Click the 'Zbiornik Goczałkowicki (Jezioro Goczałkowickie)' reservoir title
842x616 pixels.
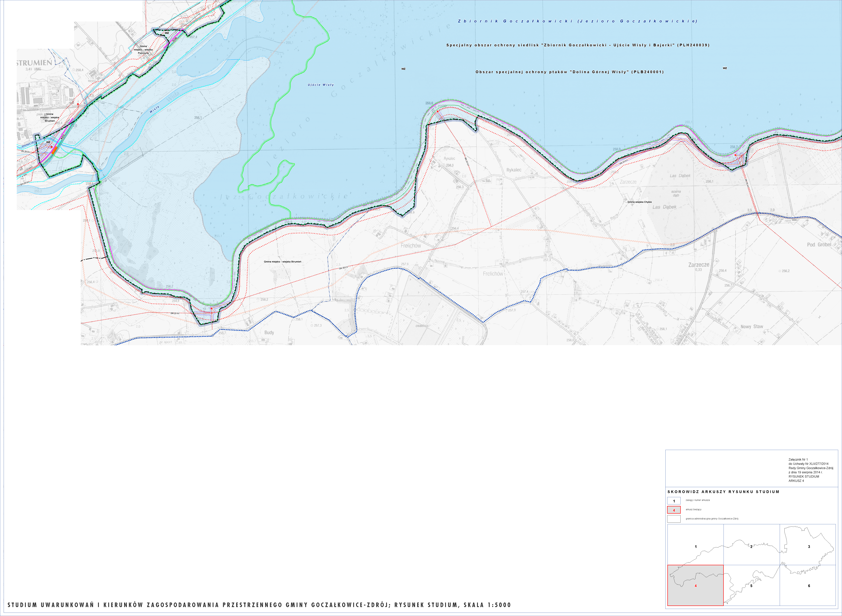(578, 21)
